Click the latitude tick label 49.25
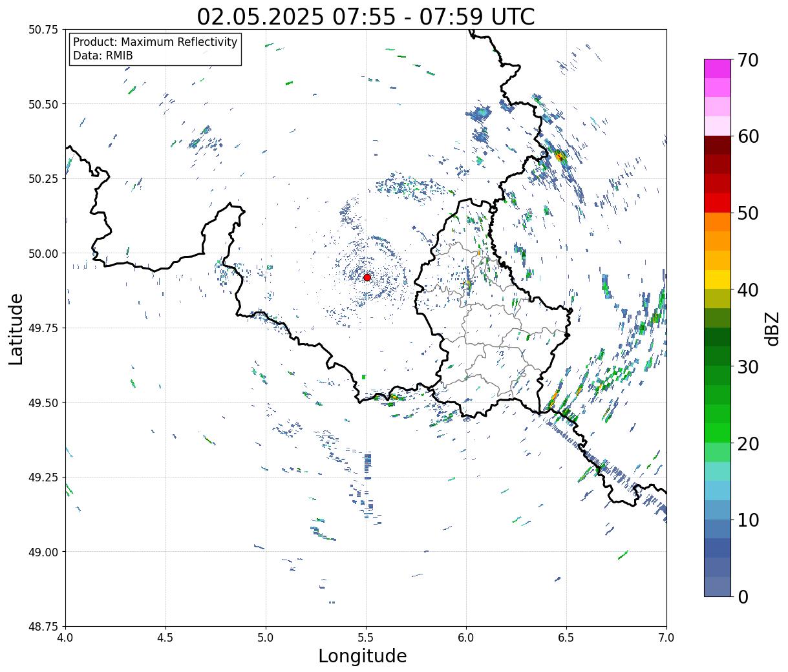Screen dimensions: 788x672 (x=43, y=478)
